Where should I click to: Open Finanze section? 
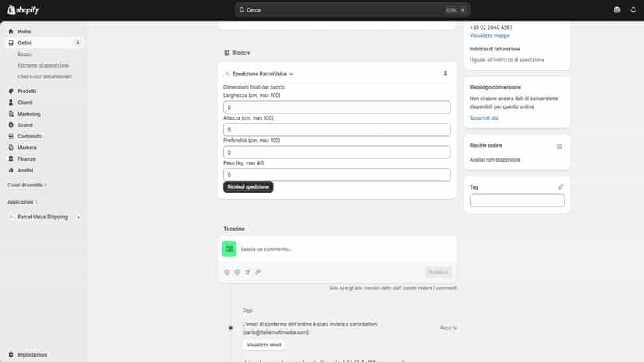(26, 158)
